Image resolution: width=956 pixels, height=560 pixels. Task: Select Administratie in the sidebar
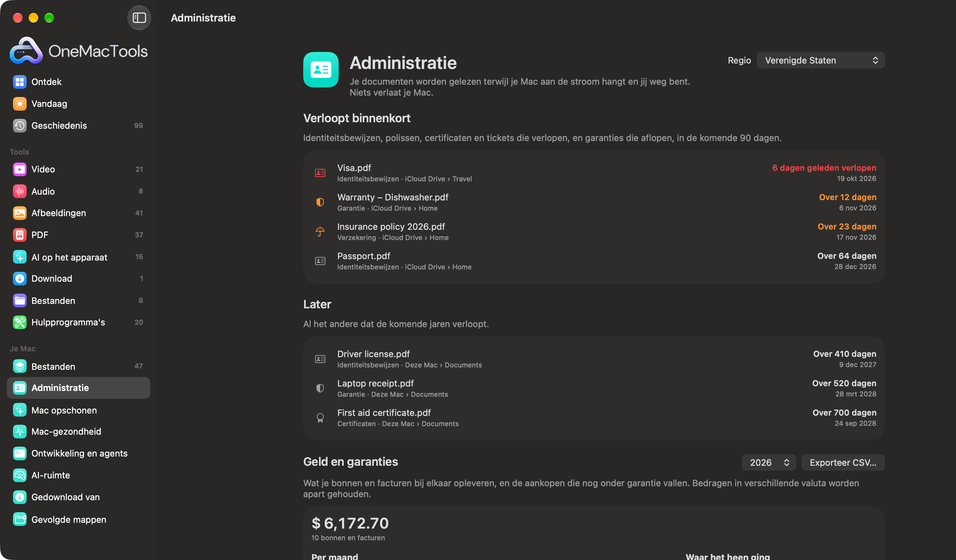[x=79, y=388]
